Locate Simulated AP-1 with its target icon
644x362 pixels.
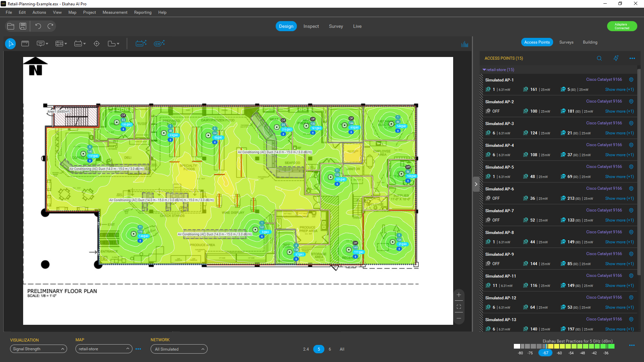pyautogui.click(x=631, y=80)
